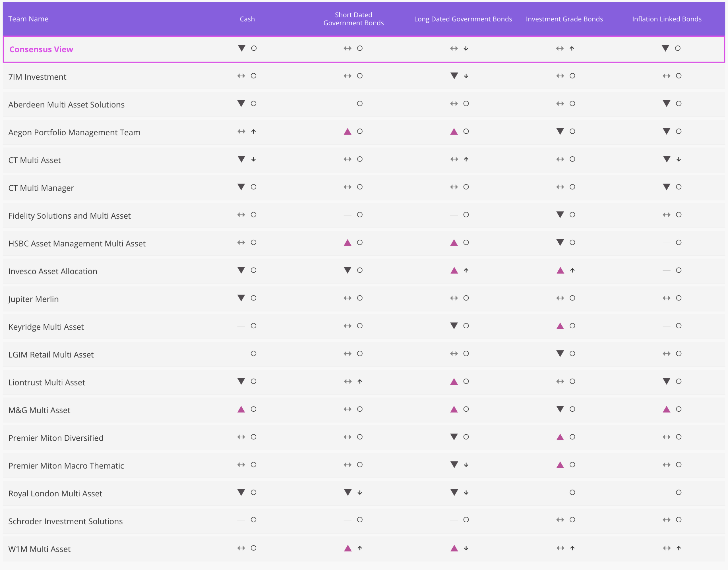
Task: Open Premier Miton Macro Thematic team
Action: 66,466
